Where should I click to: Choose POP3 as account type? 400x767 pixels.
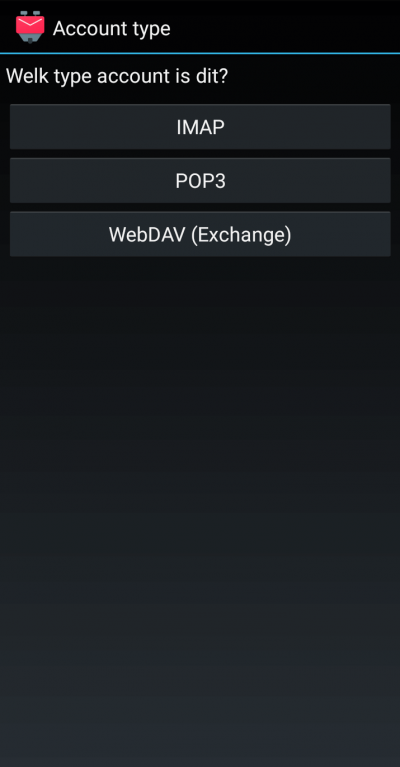click(200, 180)
